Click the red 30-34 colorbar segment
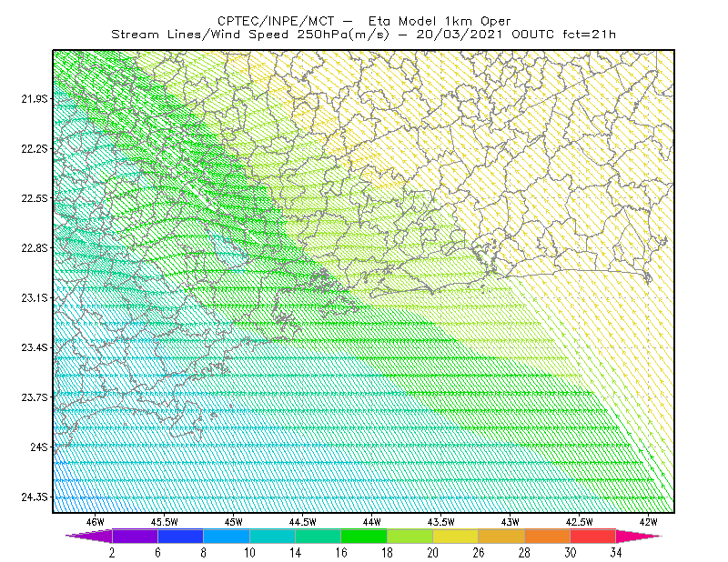 (x=593, y=536)
